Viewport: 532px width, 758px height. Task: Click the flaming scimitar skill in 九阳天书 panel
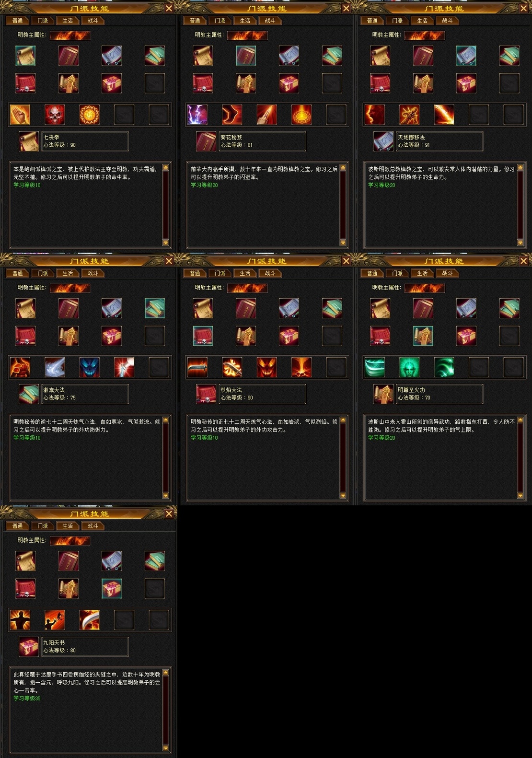pyautogui.click(x=90, y=620)
